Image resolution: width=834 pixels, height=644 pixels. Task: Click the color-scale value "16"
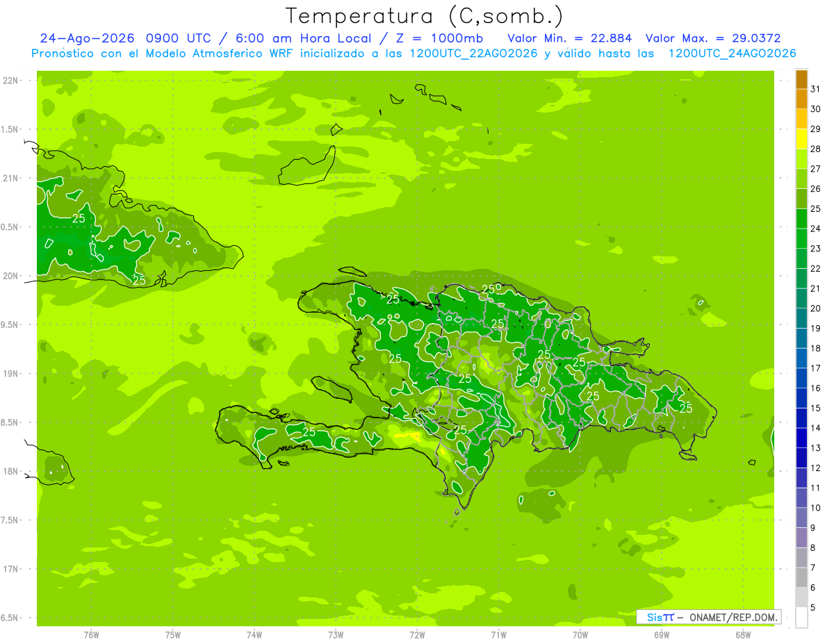(815, 388)
